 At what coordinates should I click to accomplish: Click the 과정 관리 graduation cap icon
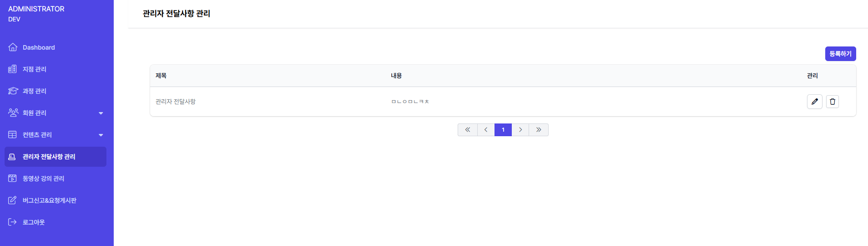click(13, 91)
